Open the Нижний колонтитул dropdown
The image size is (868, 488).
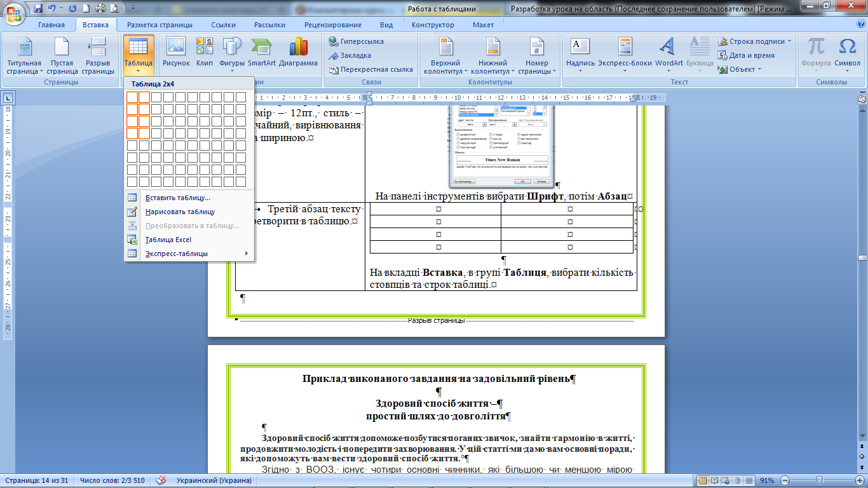493,55
